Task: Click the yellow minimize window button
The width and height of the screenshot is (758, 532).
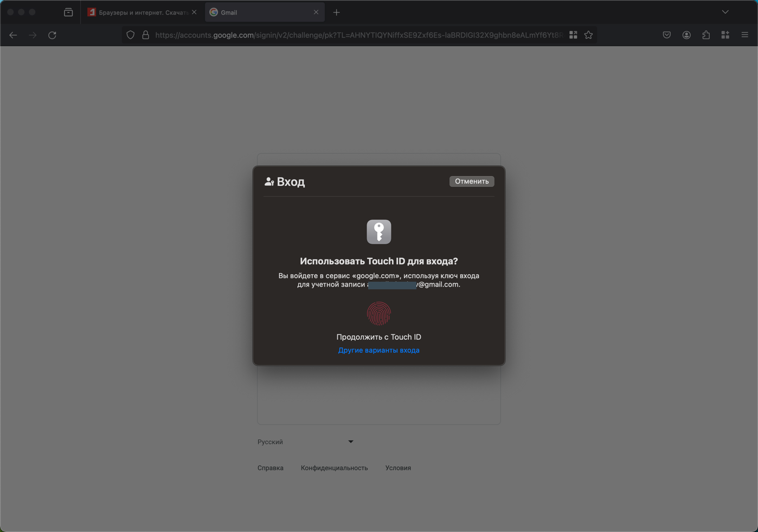Action: tap(22, 12)
